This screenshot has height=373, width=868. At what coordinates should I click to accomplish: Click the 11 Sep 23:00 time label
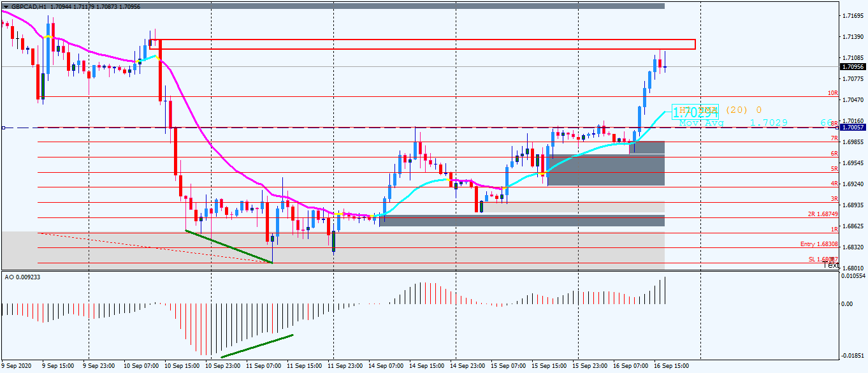pyautogui.click(x=345, y=366)
